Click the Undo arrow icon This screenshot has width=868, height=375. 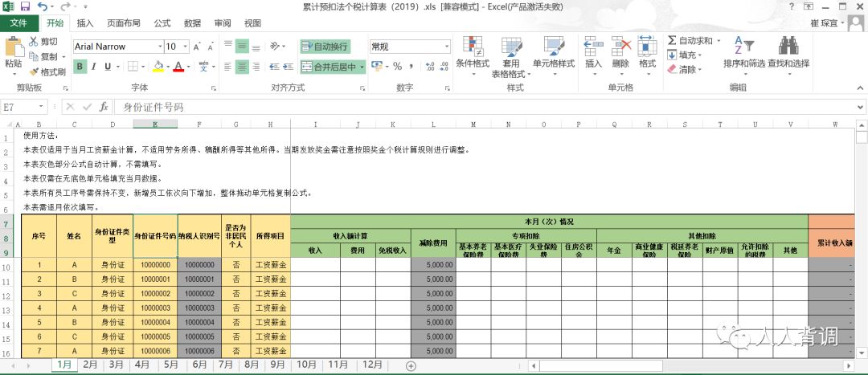tap(42, 6)
